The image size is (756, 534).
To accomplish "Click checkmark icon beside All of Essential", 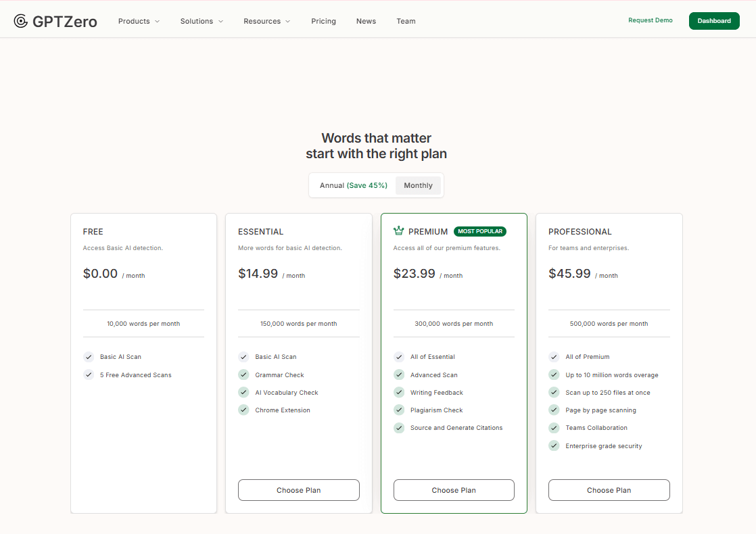I will (x=399, y=357).
